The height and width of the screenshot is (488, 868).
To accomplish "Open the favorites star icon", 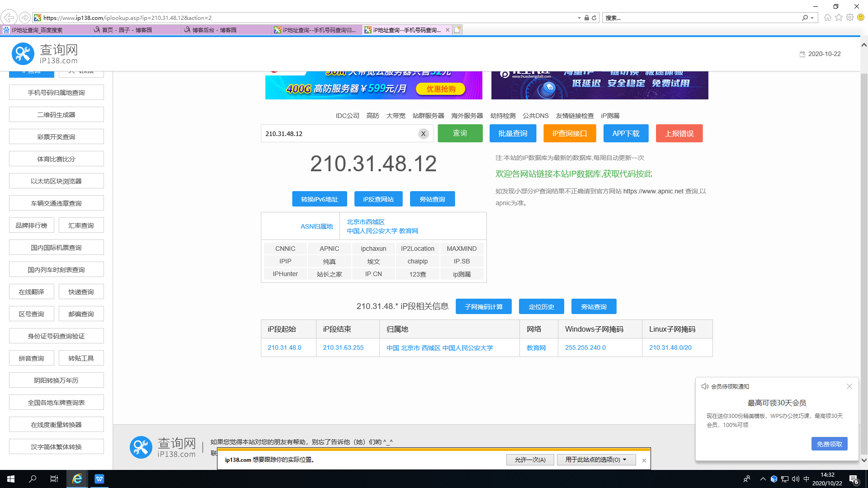I will coord(839,18).
